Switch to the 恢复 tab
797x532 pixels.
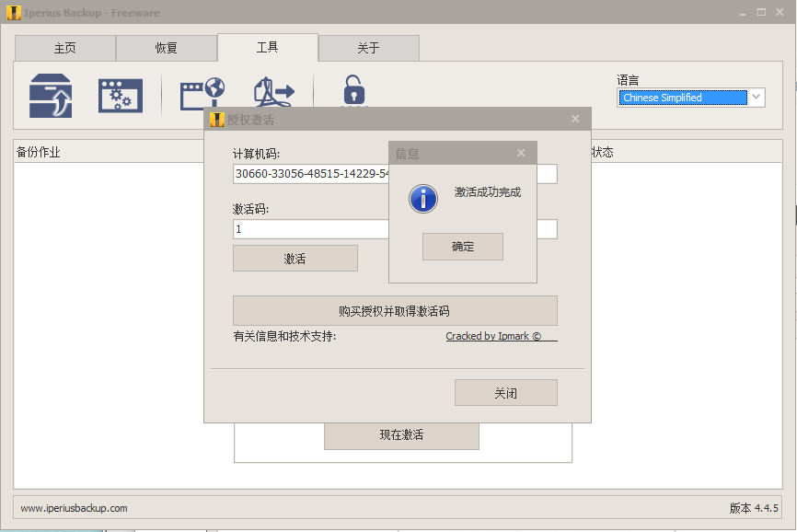coord(167,48)
